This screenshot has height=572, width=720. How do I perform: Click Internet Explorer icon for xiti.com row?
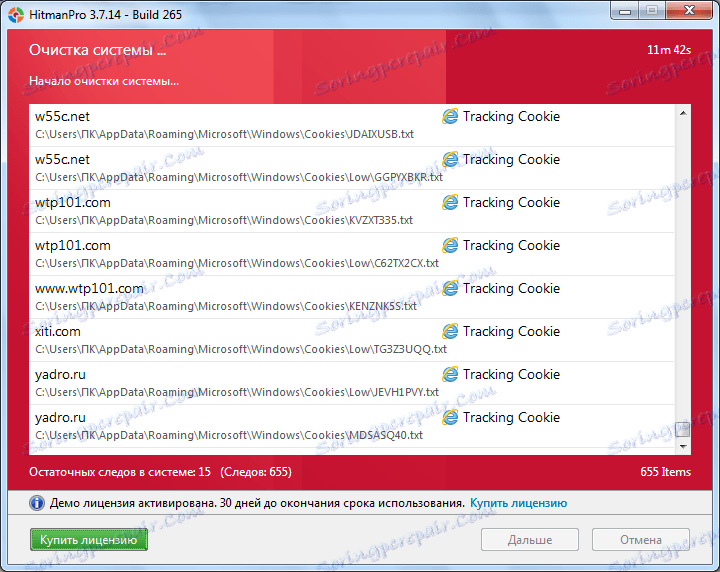click(x=450, y=331)
